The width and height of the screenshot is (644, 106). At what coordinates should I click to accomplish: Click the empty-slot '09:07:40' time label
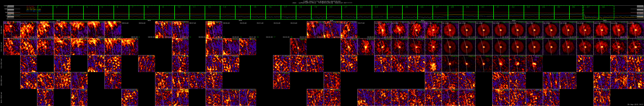(361, 23)
